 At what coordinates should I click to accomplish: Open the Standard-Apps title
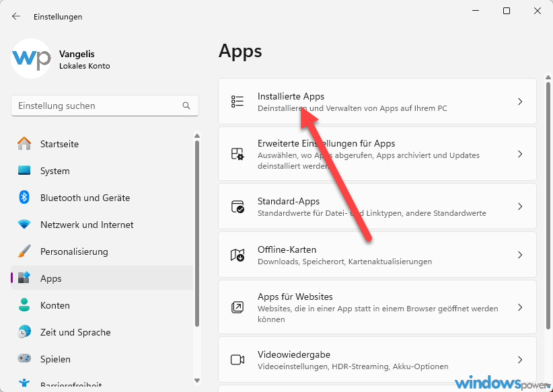click(x=289, y=201)
